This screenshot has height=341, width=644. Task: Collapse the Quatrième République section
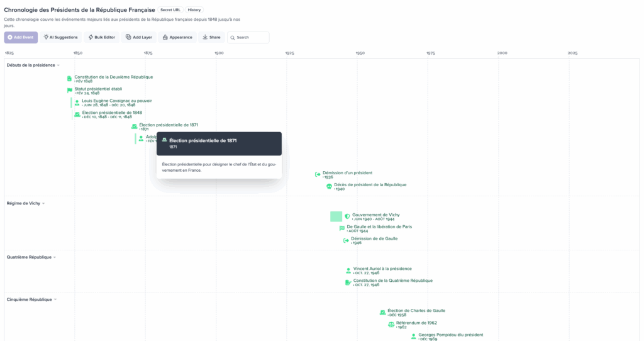click(55, 257)
